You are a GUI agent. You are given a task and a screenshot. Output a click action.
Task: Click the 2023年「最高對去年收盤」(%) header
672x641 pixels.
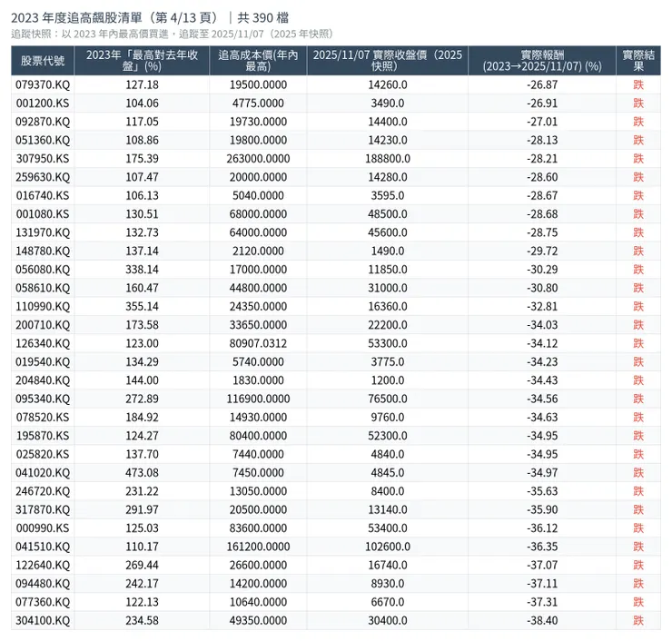[142, 61]
